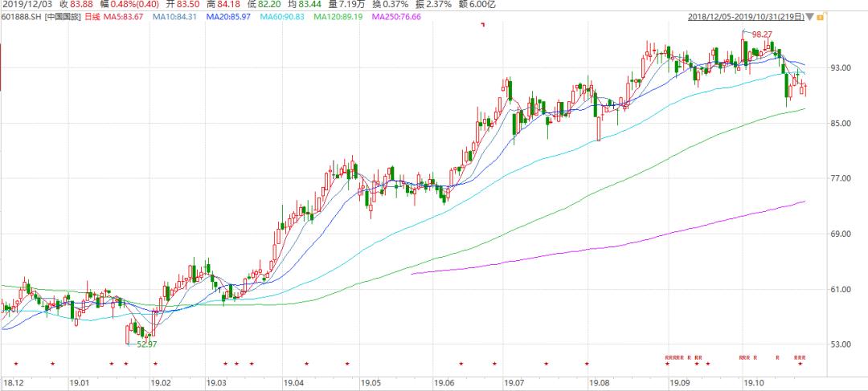Click the low price 82.20 value
The width and height of the screenshot is (868, 391).
pyautogui.click(x=269, y=5)
